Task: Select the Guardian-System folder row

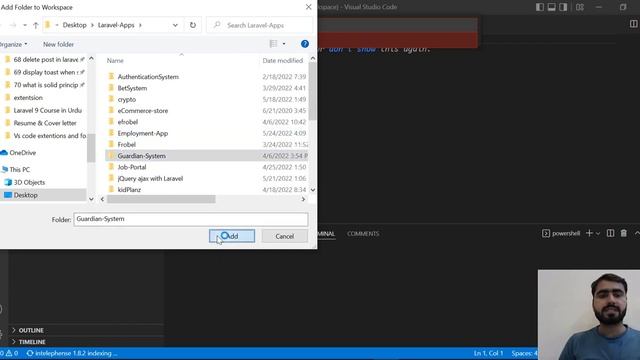Action: tap(207, 156)
